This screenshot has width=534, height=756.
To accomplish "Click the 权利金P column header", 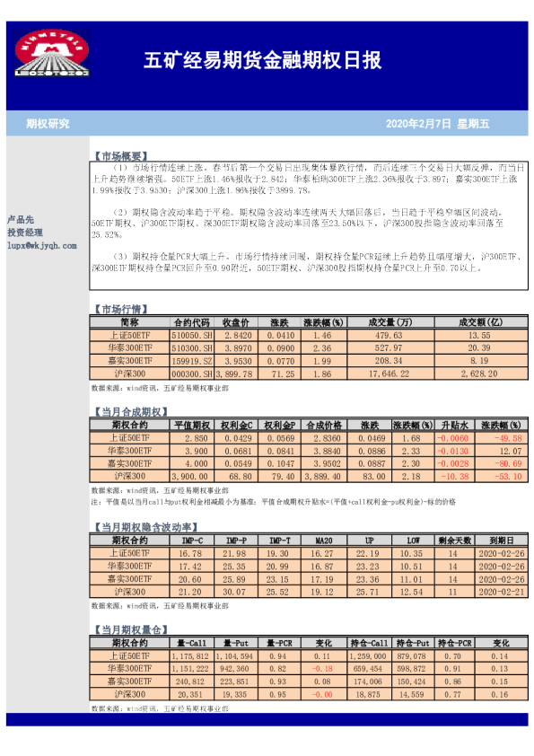I will 279,426.
